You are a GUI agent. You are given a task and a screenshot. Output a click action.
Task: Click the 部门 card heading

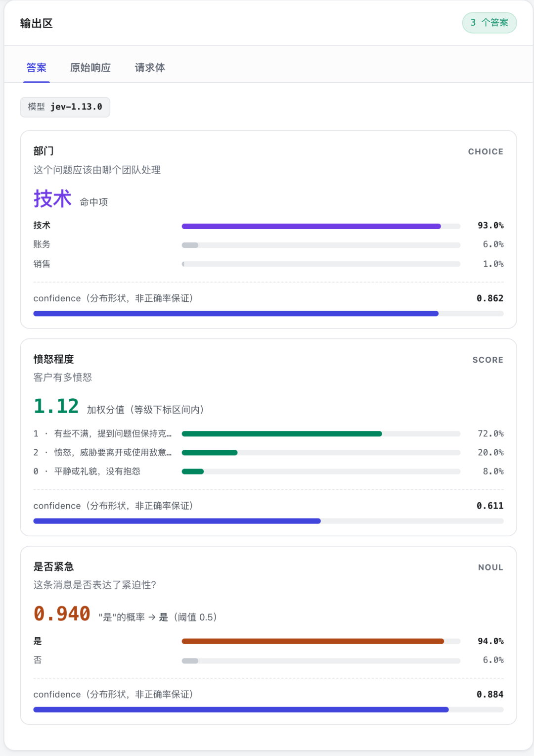click(x=44, y=151)
